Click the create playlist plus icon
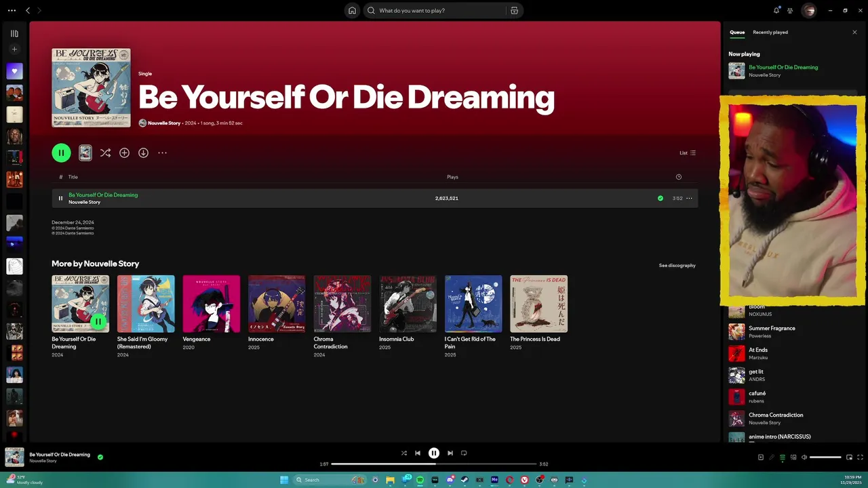This screenshot has height=488, width=868. click(14, 49)
